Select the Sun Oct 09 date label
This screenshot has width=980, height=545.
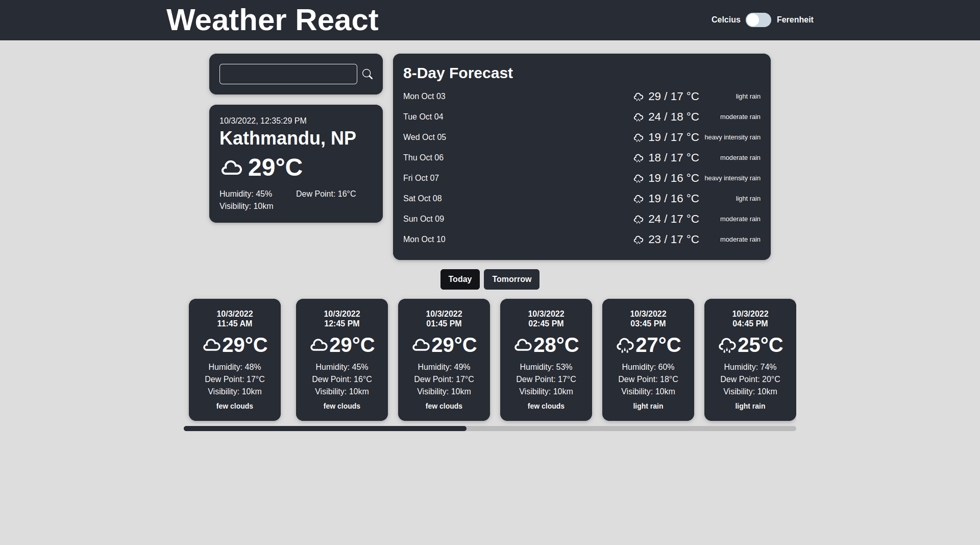coord(424,219)
